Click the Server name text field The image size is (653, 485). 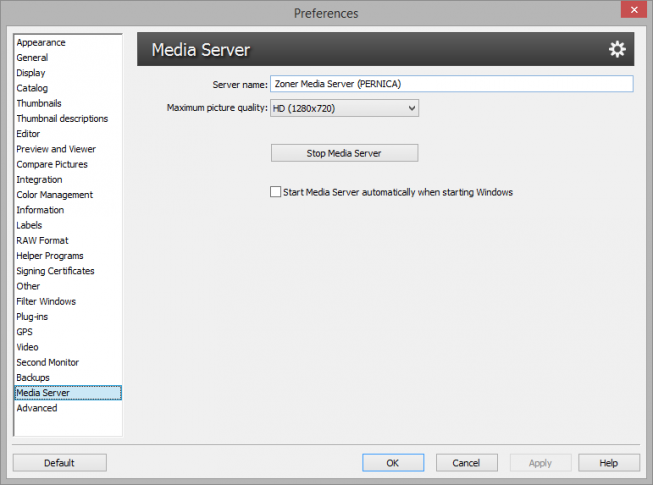[451, 84]
